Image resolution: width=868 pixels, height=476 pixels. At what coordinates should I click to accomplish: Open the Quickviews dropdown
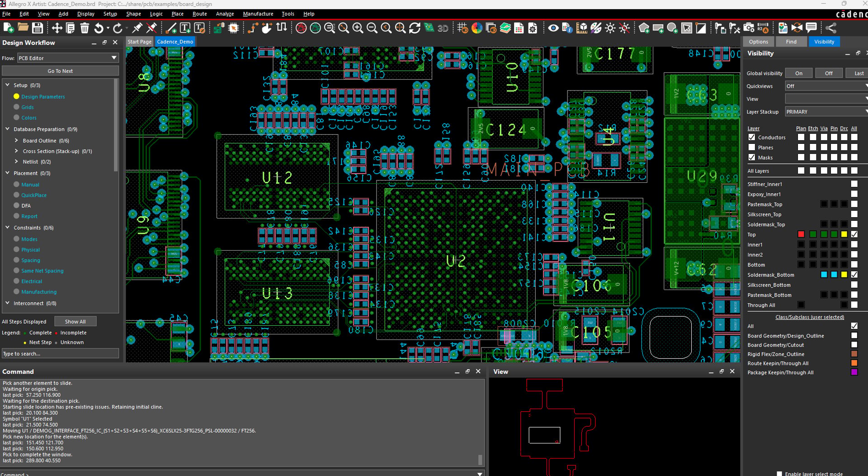826,86
